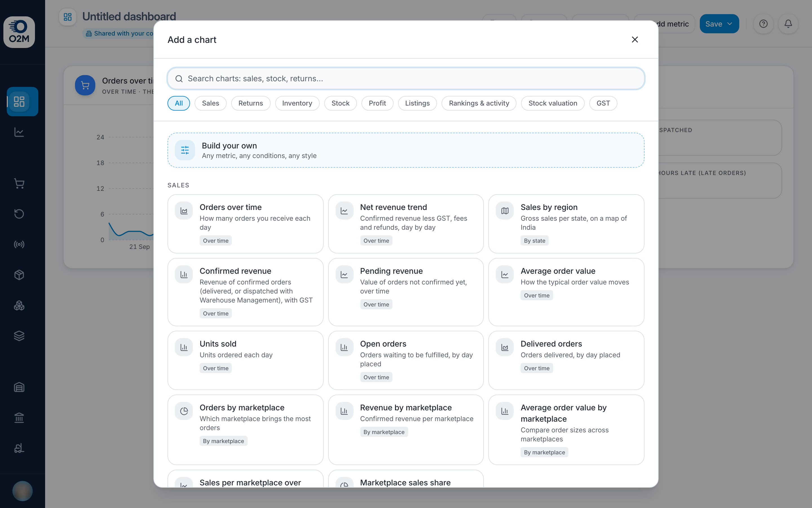Click the O2M logo in sidebar
This screenshot has height=508, width=812.
pos(19,32)
